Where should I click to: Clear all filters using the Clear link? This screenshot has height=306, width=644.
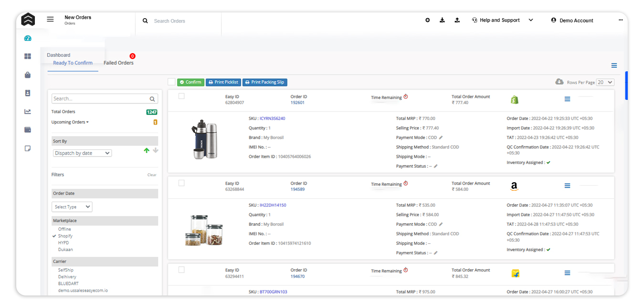(152, 175)
